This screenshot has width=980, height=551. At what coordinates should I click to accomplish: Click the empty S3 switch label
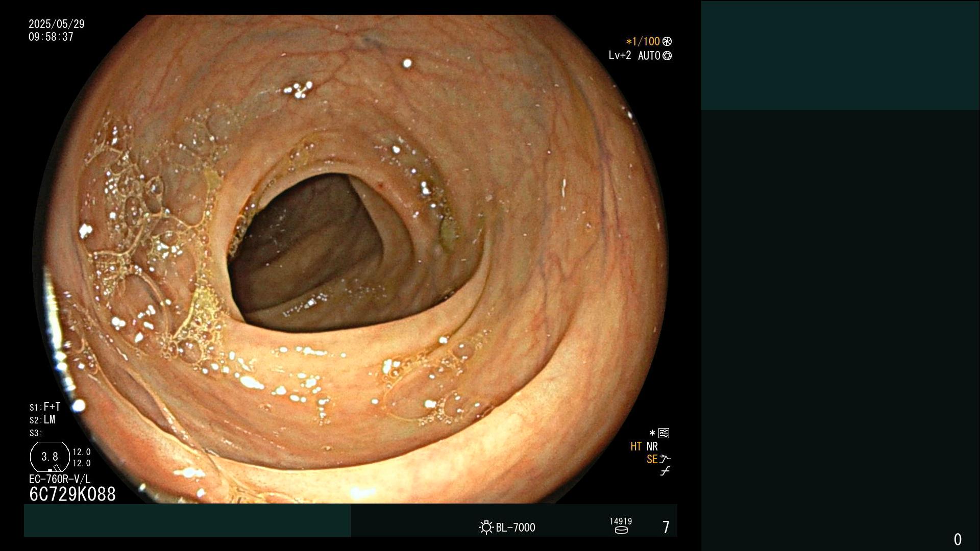(36, 433)
